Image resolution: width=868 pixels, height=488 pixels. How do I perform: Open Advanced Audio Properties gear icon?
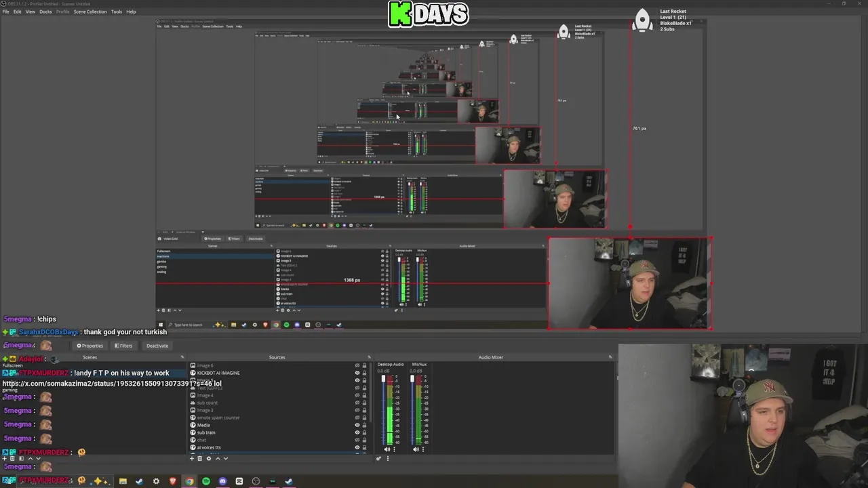click(x=378, y=458)
